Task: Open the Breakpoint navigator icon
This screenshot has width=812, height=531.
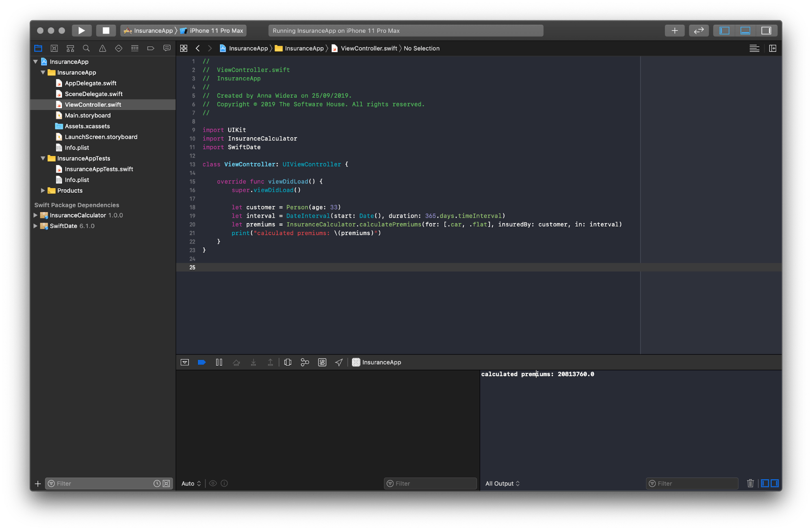Action: 151,48
